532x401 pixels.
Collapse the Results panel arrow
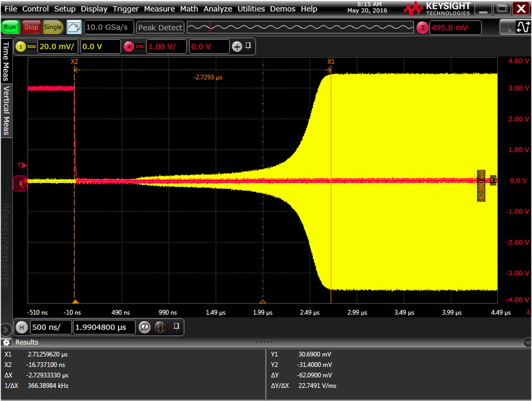click(x=527, y=342)
